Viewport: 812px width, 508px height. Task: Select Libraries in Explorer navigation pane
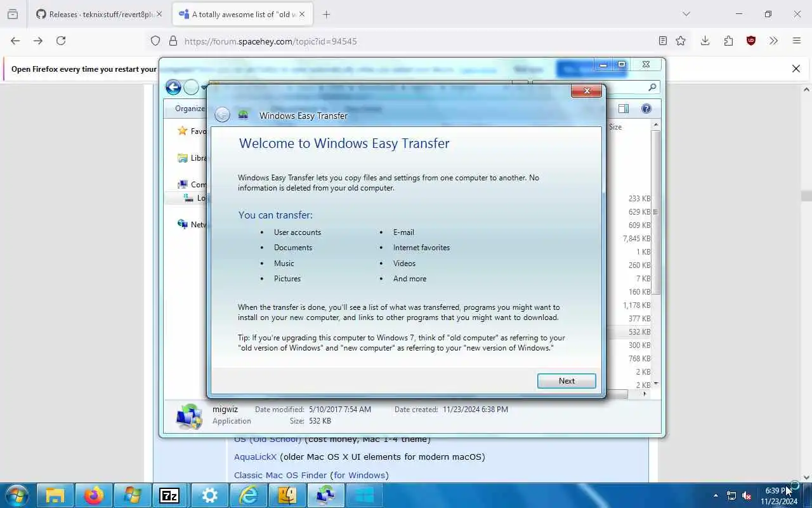coord(193,157)
